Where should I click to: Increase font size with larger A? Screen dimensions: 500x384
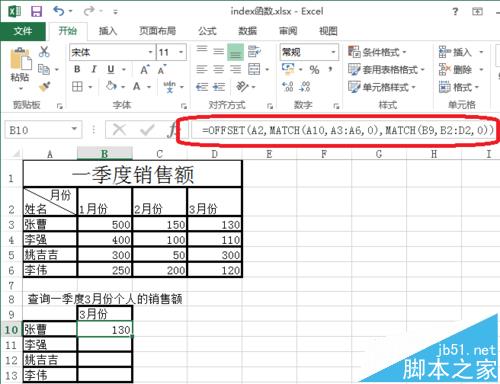click(x=145, y=69)
